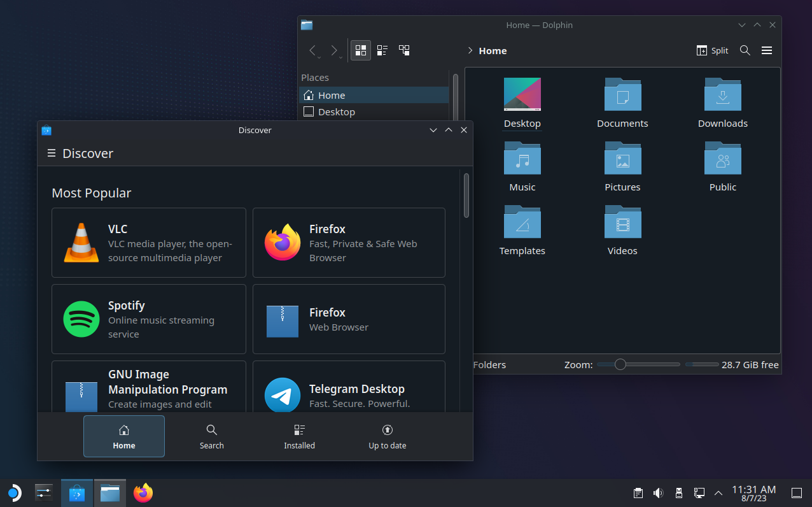Open the network settings tray icon
Image resolution: width=812 pixels, height=507 pixels.
pos(699,492)
